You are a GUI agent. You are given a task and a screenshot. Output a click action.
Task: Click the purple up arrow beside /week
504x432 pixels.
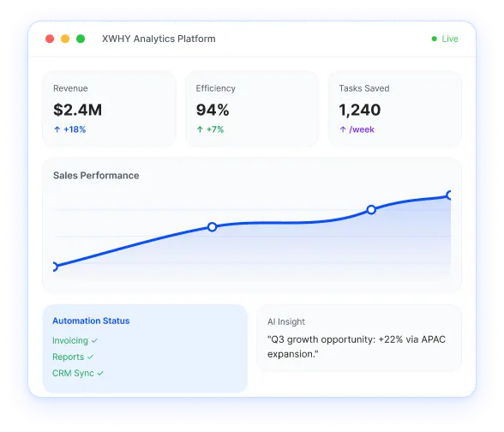[x=343, y=129]
